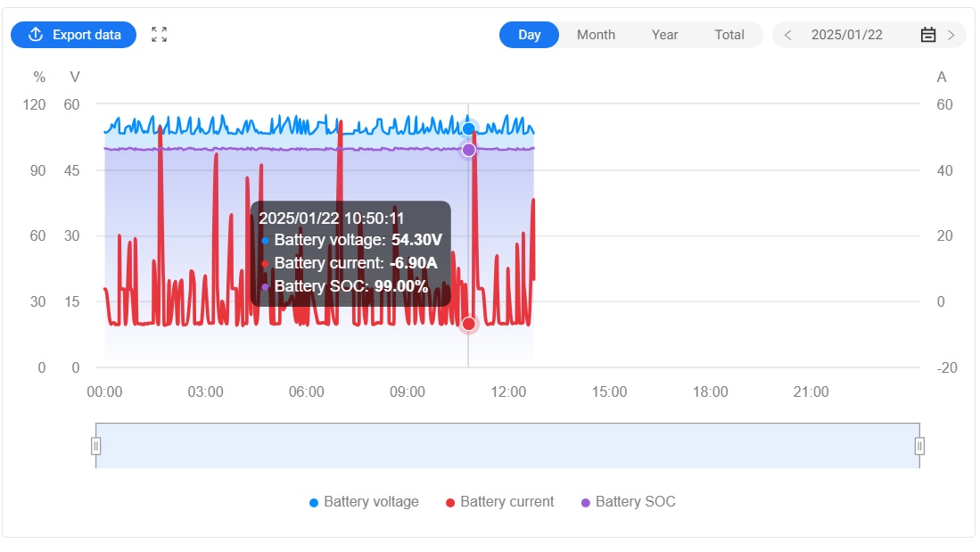Click the 18:00 x-axis label
The width and height of the screenshot is (980, 552).
point(710,392)
